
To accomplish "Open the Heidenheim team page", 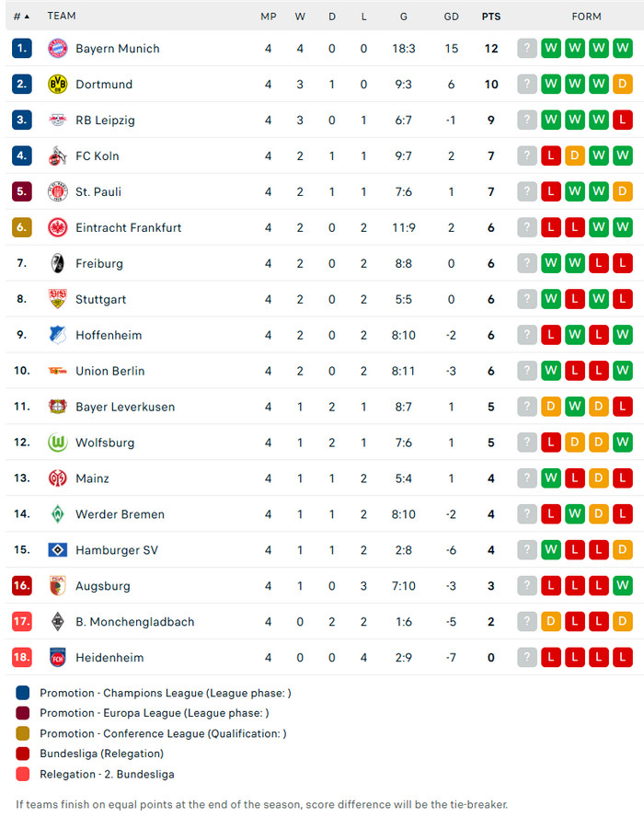I will pyautogui.click(x=109, y=658).
